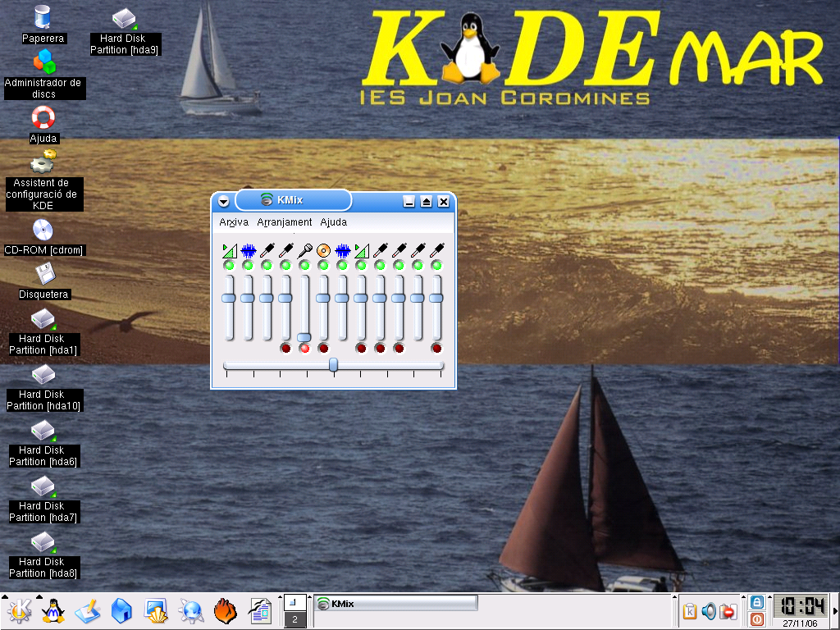Image resolution: width=840 pixels, height=630 pixels.
Task: Switch to virtual desktop 2 in pager
Action: [295, 620]
